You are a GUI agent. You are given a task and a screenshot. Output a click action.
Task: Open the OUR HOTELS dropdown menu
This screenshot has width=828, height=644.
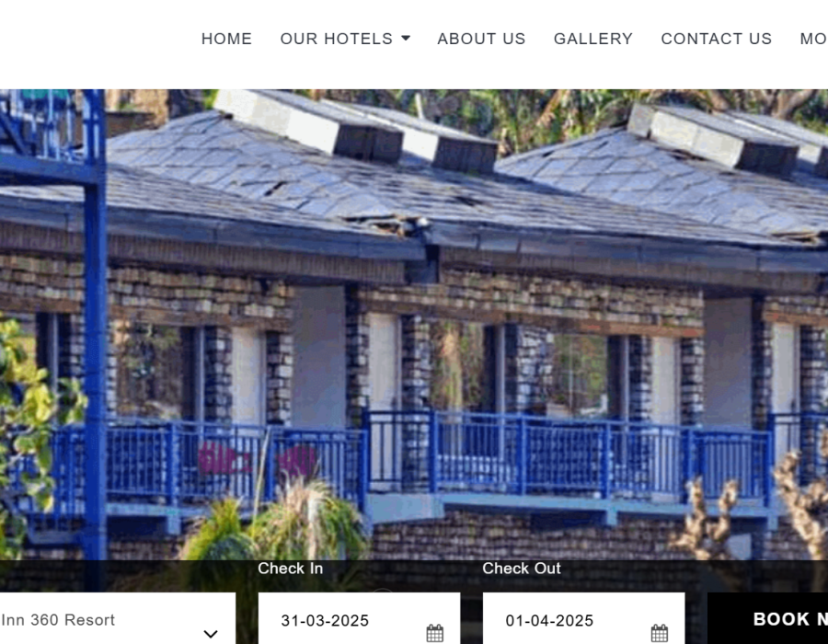pyautogui.click(x=345, y=39)
